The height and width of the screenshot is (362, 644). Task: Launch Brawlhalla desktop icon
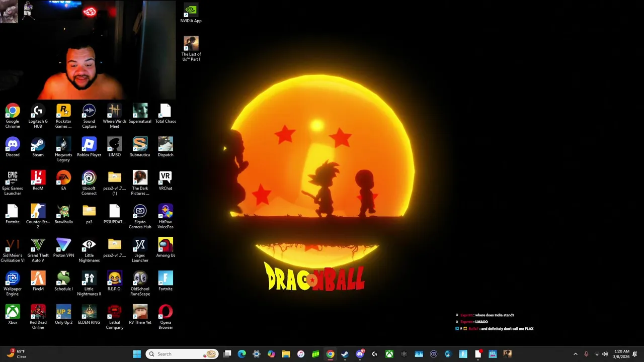pyautogui.click(x=63, y=214)
